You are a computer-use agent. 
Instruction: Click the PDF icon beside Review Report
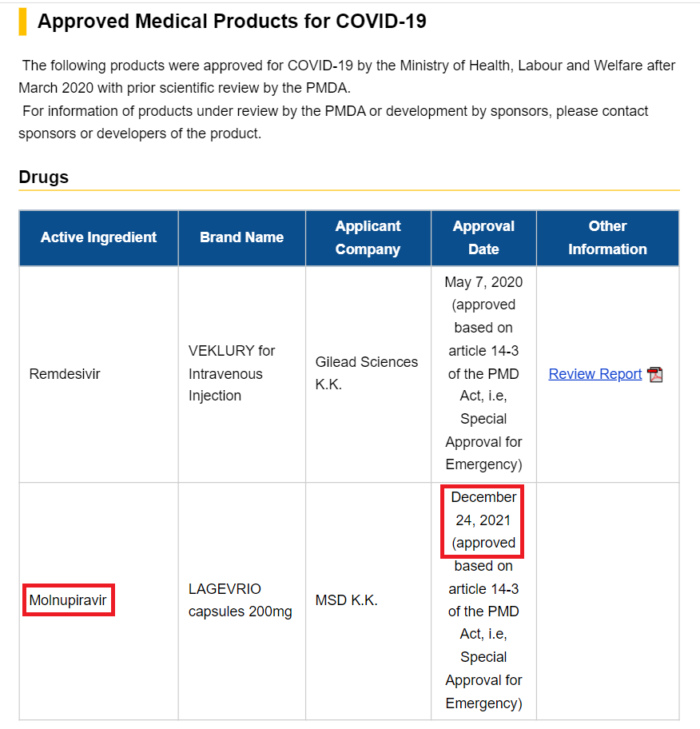coord(655,374)
